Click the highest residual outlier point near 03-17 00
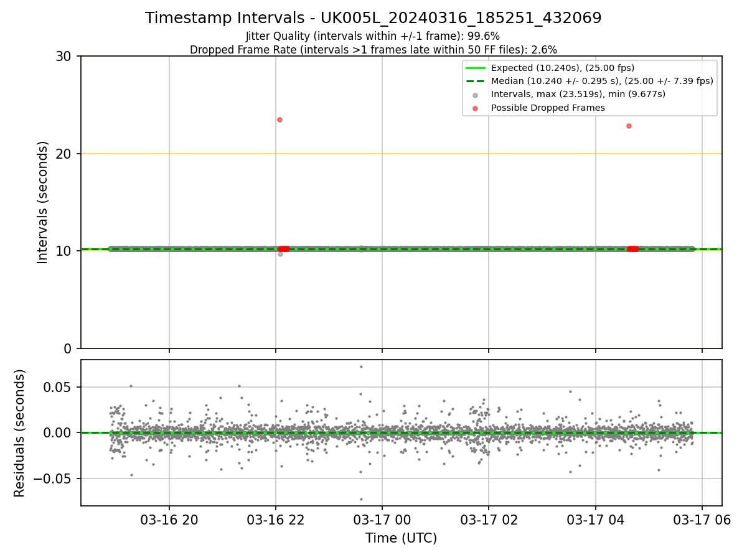Viewport: 747px width, 560px height. 361,366
